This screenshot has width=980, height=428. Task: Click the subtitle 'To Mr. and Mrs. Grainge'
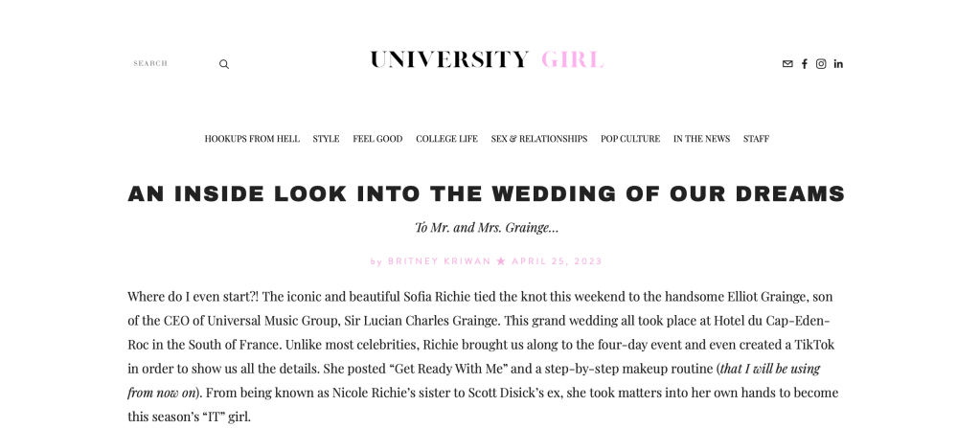(487, 227)
